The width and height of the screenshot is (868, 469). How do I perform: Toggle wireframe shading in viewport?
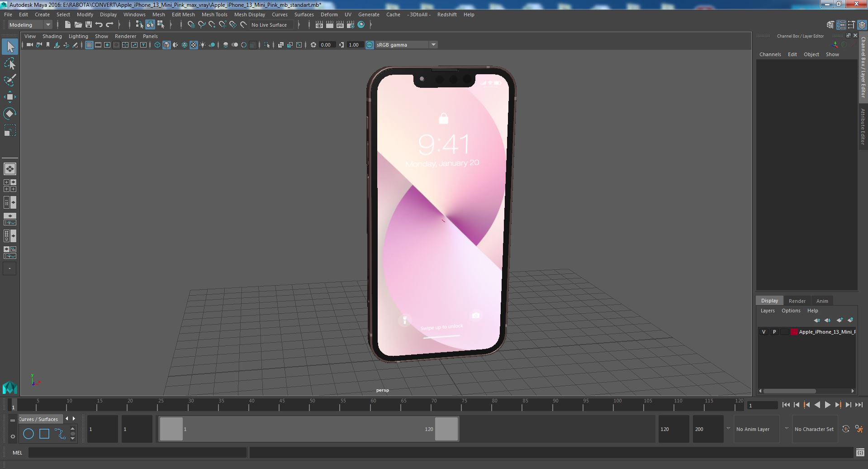(157, 45)
